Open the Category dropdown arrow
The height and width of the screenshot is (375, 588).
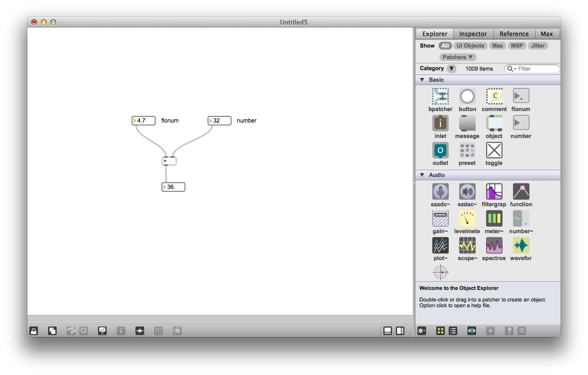[x=452, y=69]
